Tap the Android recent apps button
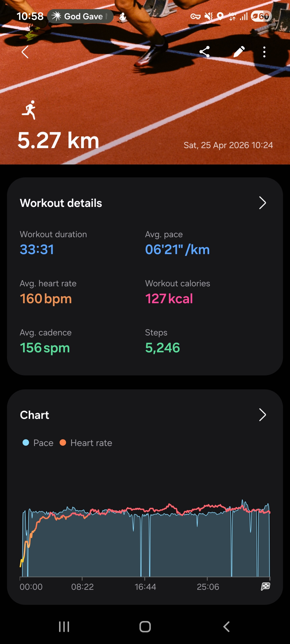 (64, 627)
